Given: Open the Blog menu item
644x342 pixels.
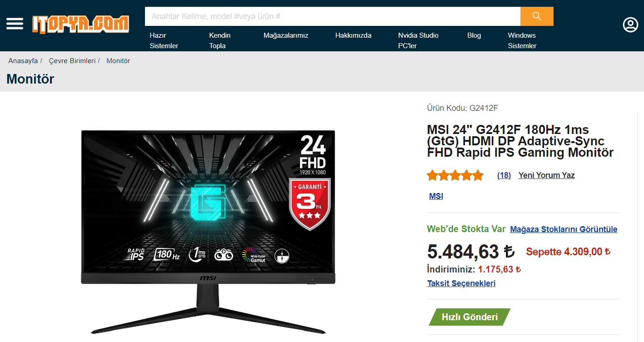Looking at the screenshot, I should [x=474, y=35].
